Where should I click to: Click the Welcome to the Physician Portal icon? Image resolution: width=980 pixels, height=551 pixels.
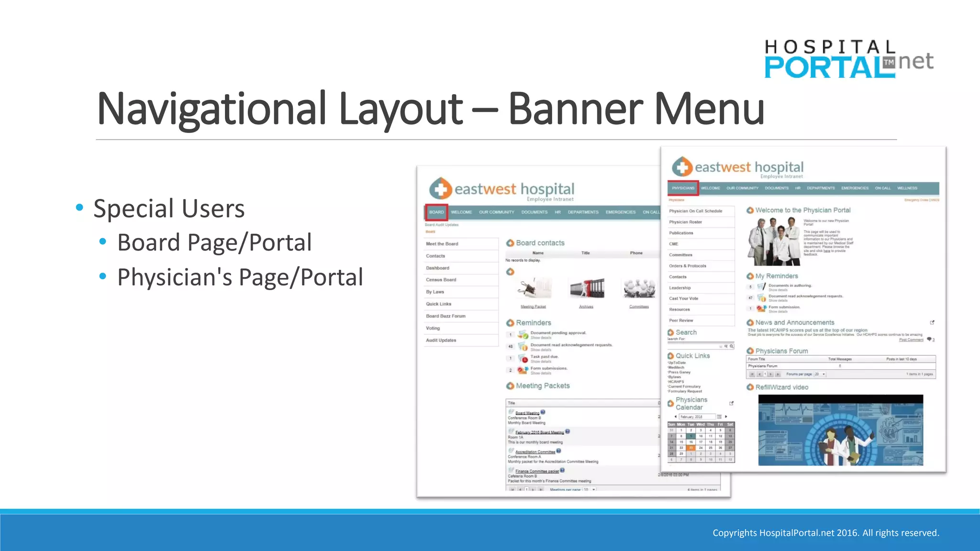(x=750, y=210)
